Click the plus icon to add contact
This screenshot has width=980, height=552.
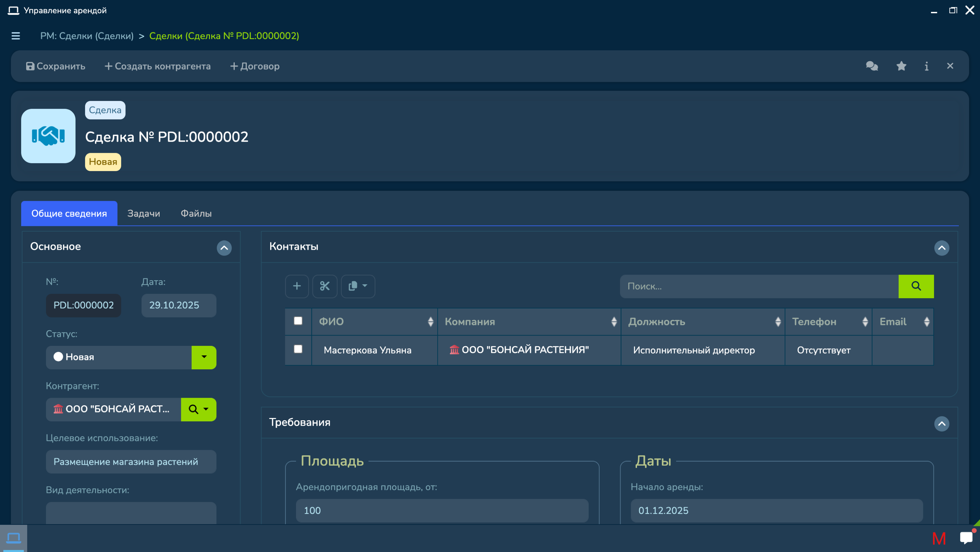point(297,286)
